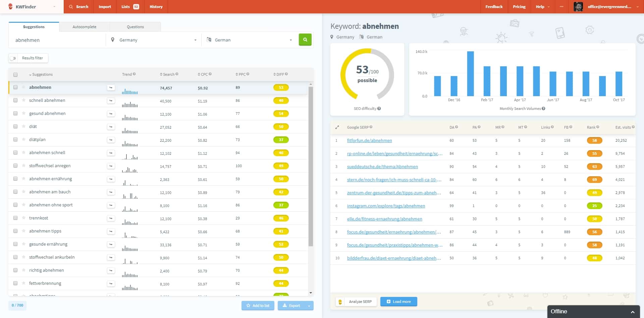Open the History menu item
The height and width of the screenshot is (318, 644).
tap(156, 7)
